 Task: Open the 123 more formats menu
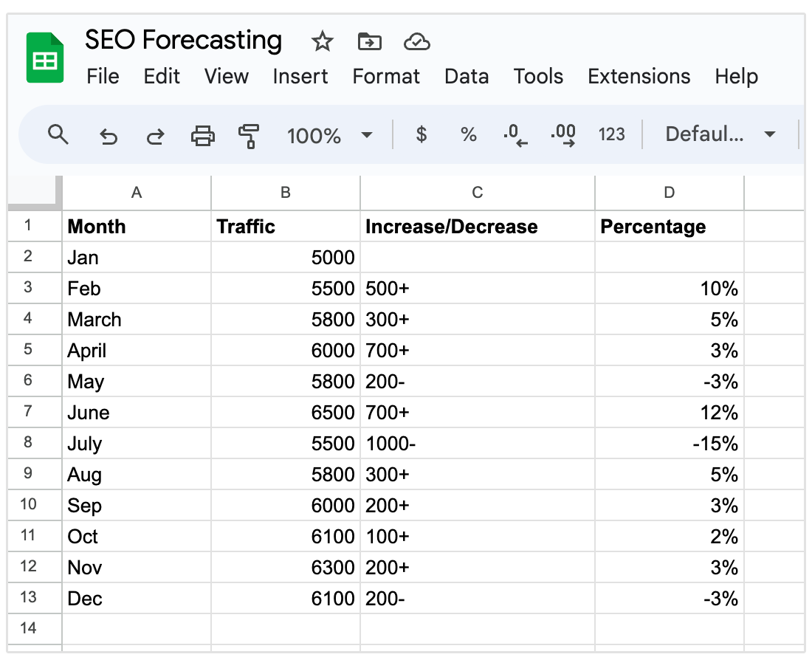(x=611, y=134)
